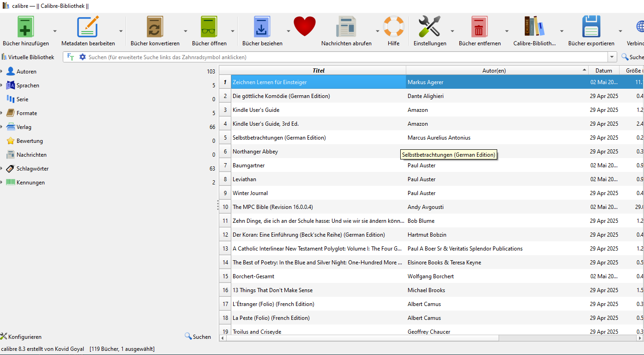Viewport: 644px width, 355px height.
Task: Open search history dropdown arrow
Action: [613, 57]
